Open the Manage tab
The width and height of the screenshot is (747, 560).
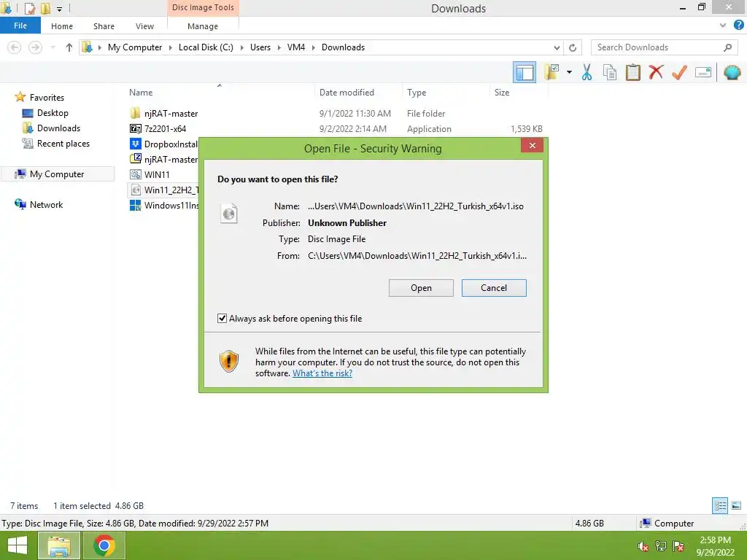tap(203, 26)
